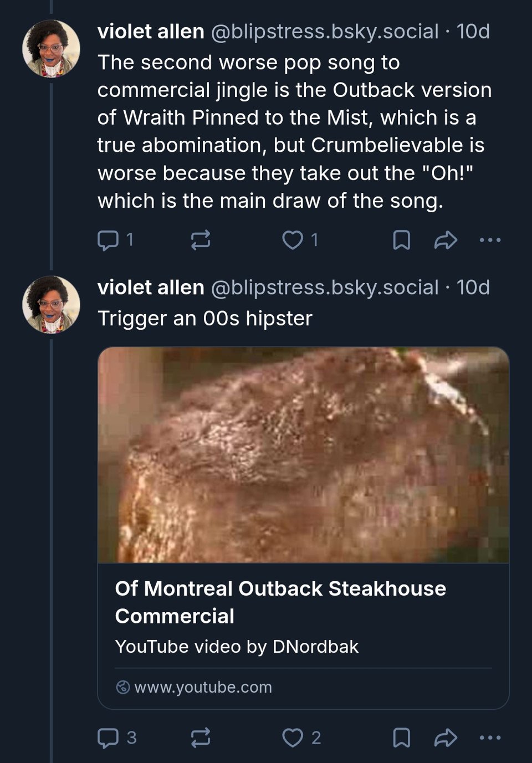Open the www.youtube.com link
Screen dimensions: 532x763
[203, 687]
